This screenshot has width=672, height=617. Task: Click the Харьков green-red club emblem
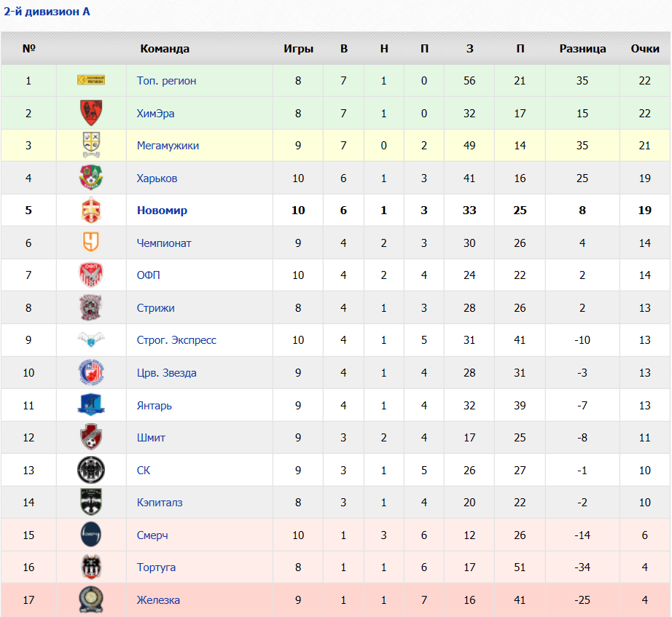click(91, 178)
